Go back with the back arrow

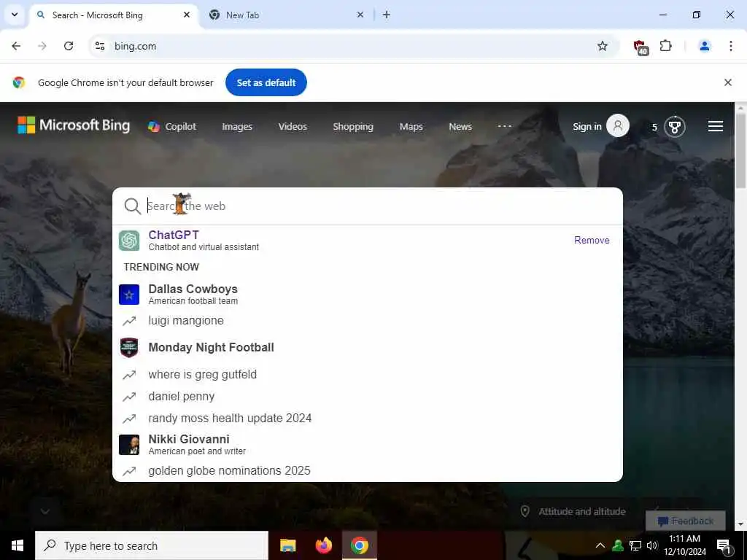point(16,46)
